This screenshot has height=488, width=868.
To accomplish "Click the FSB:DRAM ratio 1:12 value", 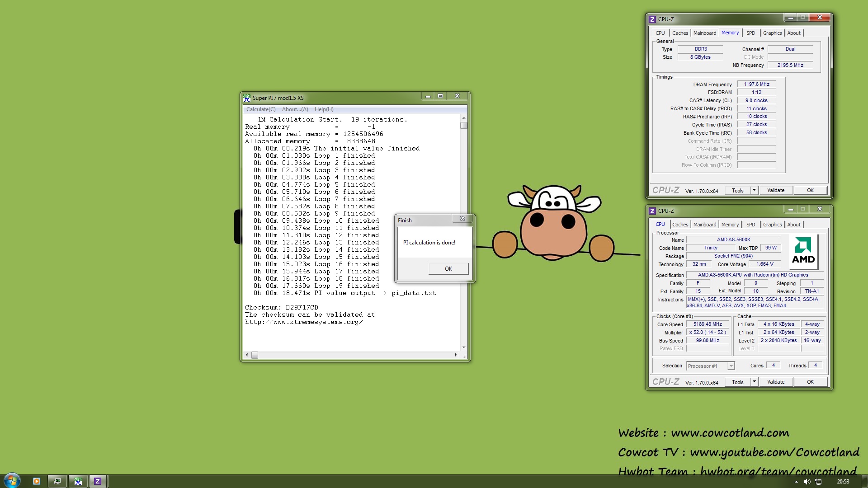I will click(x=757, y=93).
